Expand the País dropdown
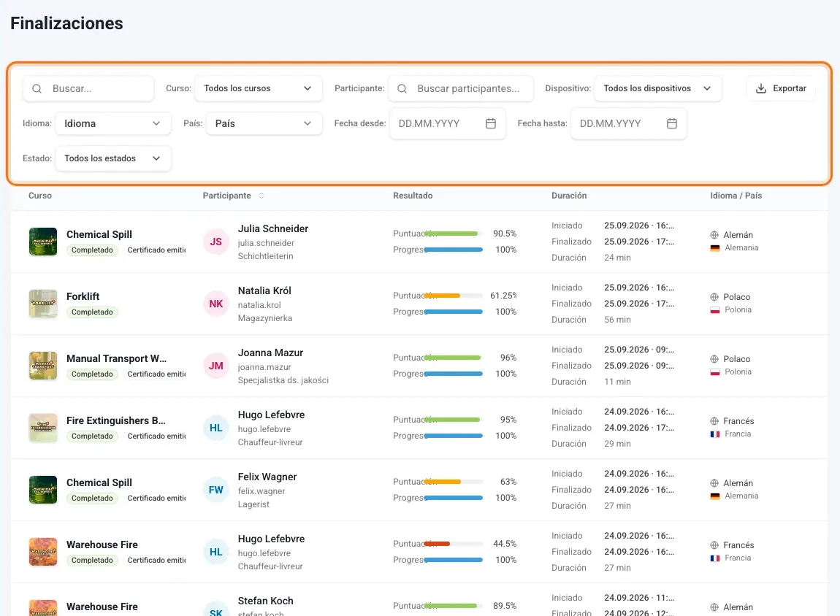Image resolution: width=840 pixels, height=616 pixels. pos(264,123)
